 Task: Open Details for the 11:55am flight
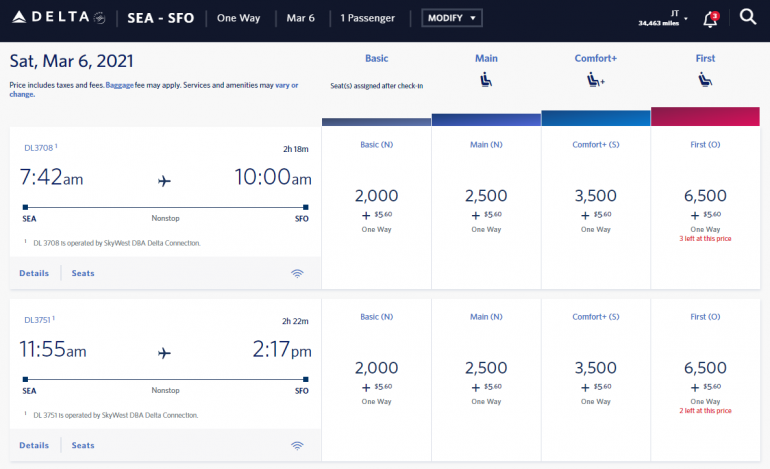[x=34, y=445]
